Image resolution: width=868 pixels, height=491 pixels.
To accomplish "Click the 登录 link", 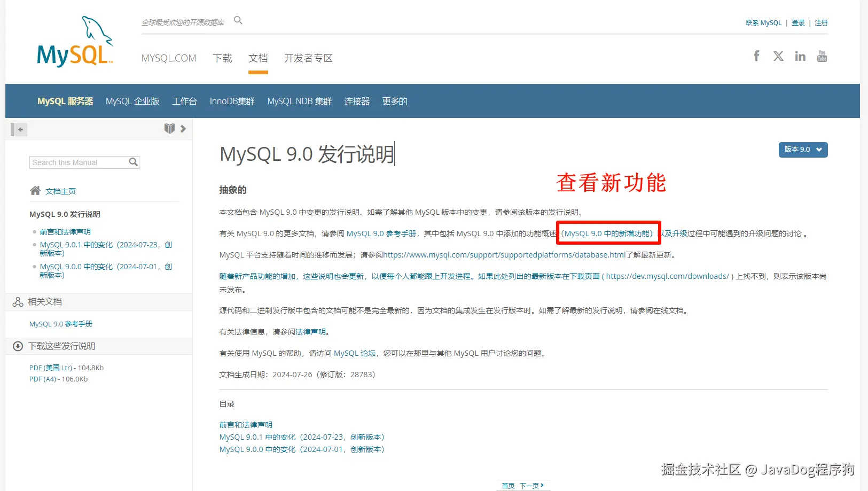I will (x=798, y=23).
